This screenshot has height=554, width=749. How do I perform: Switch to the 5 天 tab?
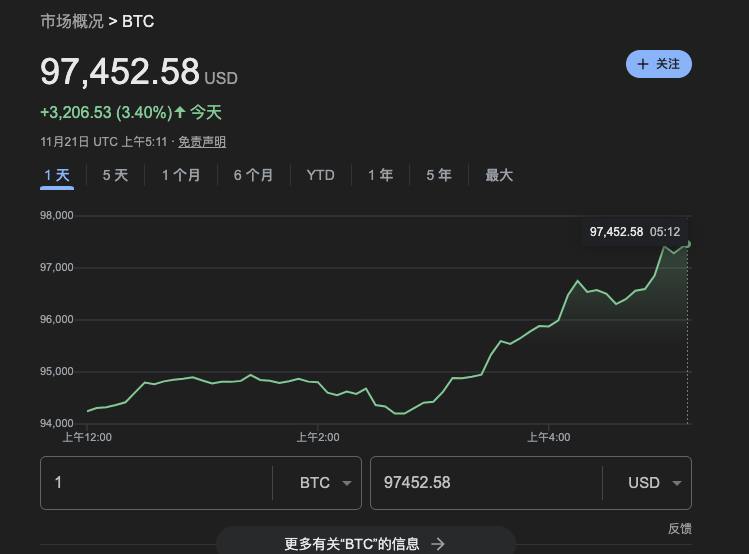click(115, 175)
